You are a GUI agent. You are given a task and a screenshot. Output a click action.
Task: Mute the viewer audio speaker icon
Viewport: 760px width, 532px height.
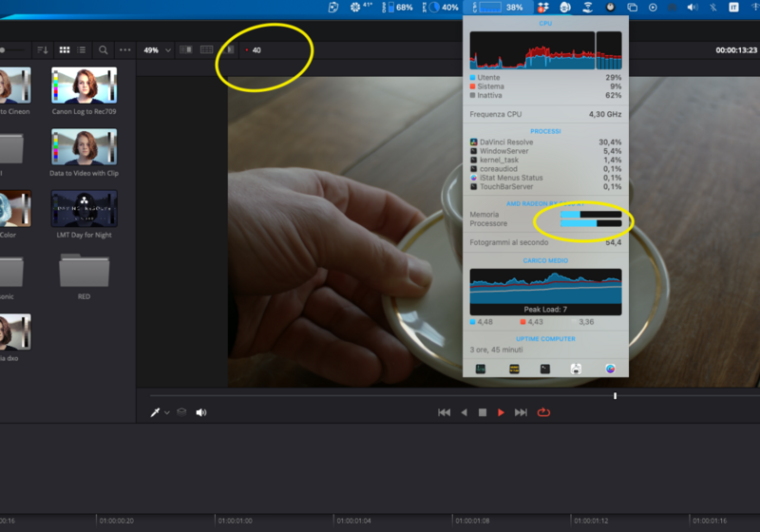click(201, 412)
